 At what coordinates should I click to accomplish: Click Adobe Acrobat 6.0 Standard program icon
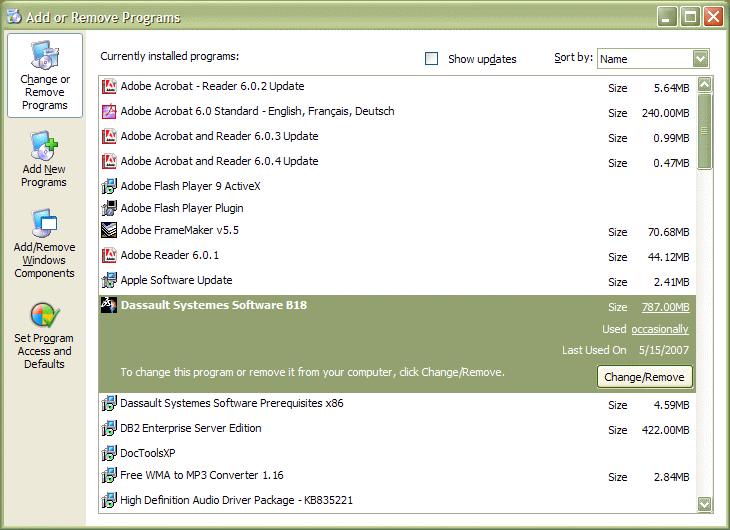click(109, 111)
